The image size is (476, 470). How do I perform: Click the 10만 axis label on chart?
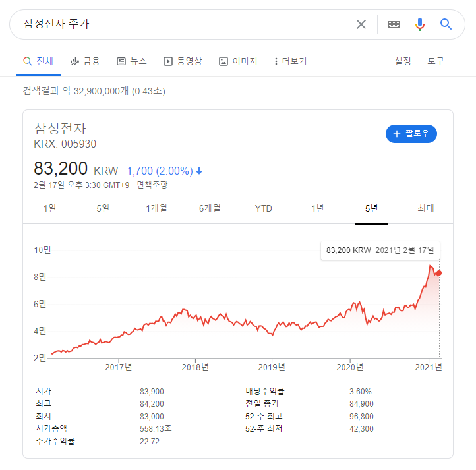(x=43, y=250)
